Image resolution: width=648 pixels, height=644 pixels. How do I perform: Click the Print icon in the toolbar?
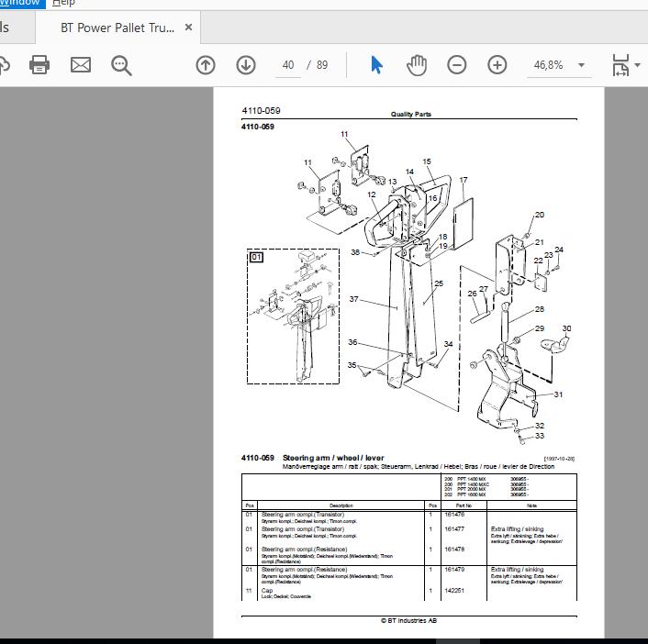point(39,65)
